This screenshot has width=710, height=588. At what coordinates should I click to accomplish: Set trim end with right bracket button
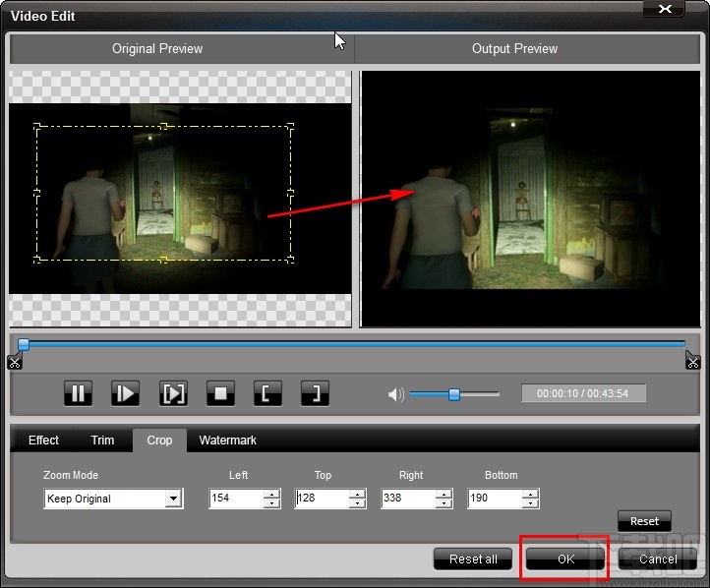coord(315,393)
